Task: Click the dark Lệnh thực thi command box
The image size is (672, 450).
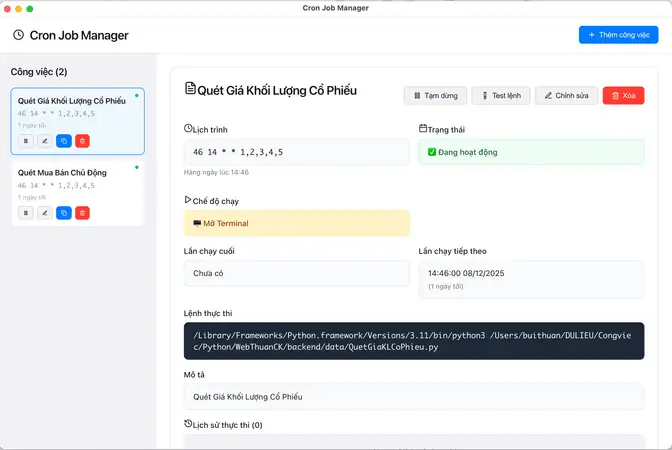Action: [414, 341]
